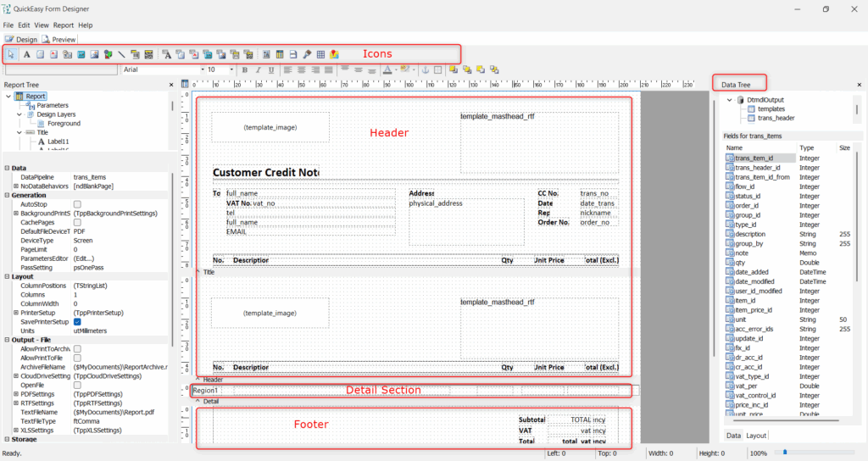
Task: Expand the PrinterSetup property
Action: click(16, 313)
